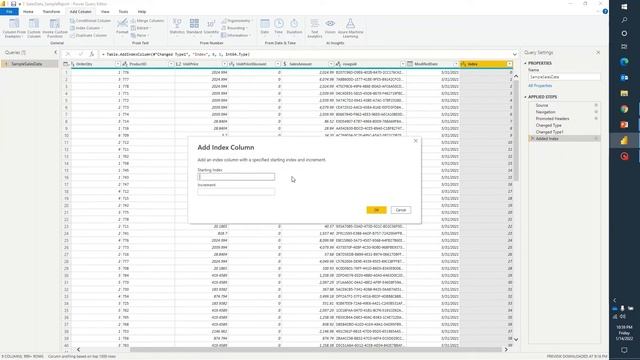Screen dimensions: 640x360
Task: Open the Source step settings gear
Action: [596, 105]
